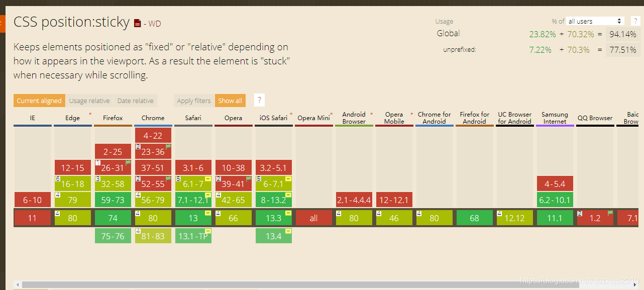Click the Samsung Internet column header
Image resolution: width=644 pixels, height=290 pixels.
pos(555,118)
